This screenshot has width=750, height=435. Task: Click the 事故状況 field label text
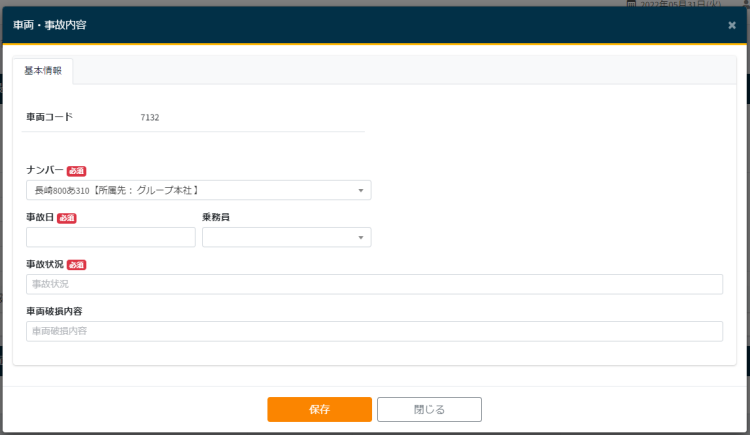tap(45, 264)
